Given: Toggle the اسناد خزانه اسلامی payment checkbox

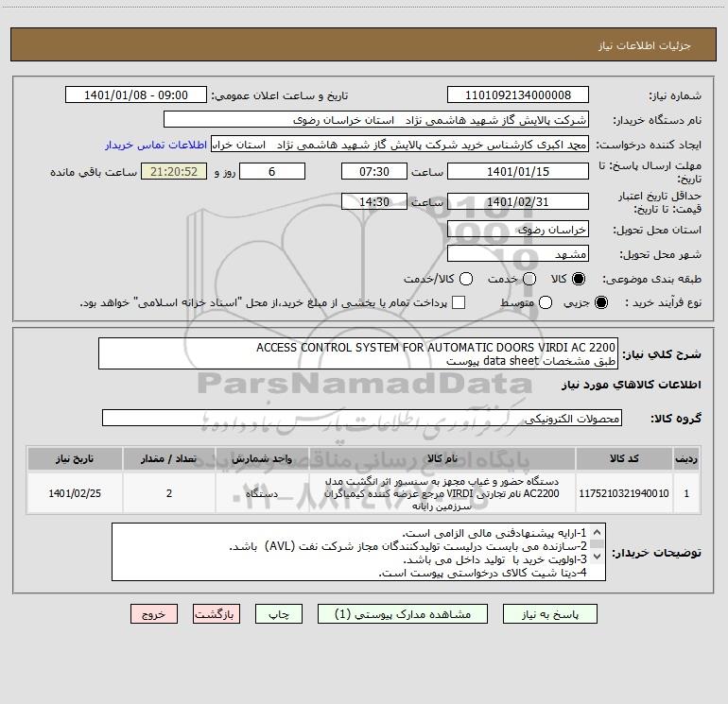Looking at the screenshot, I should [x=459, y=302].
